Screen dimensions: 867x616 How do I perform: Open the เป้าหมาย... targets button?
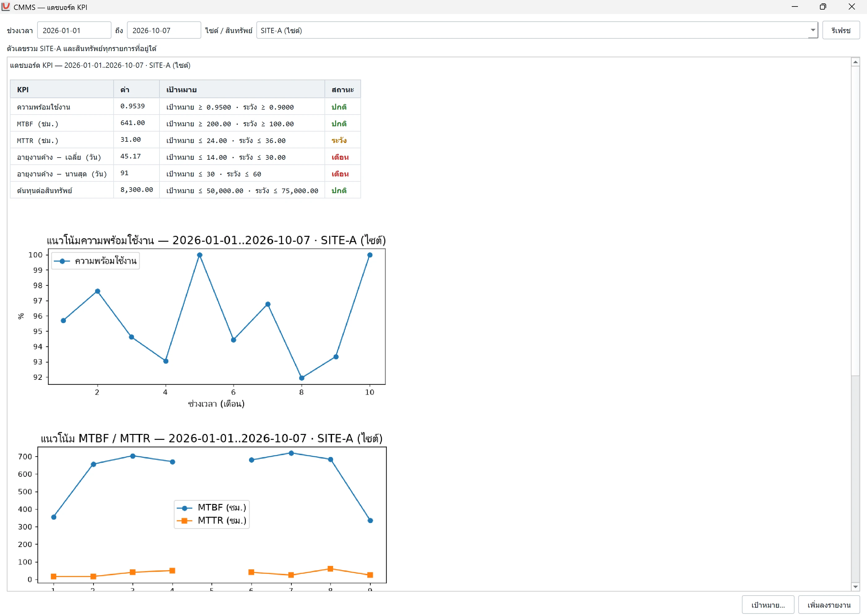coord(768,605)
